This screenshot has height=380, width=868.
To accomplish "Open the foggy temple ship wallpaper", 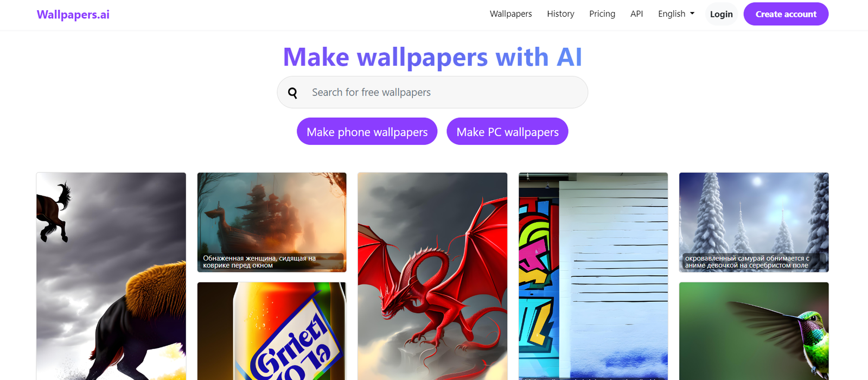I will pyautogui.click(x=272, y=222).
